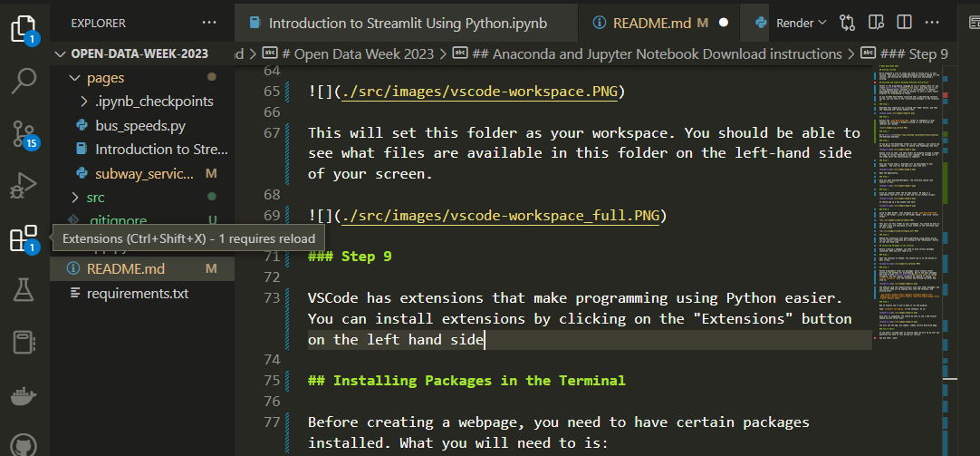Open the Search view magnifier icon
Viewport: 980px width, 456px height.
click(25, 80)
